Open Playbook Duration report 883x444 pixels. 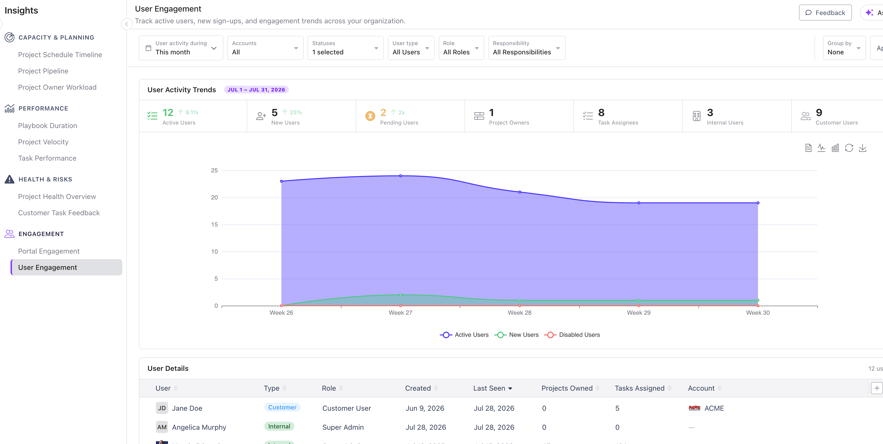click(x=47, y=126)
